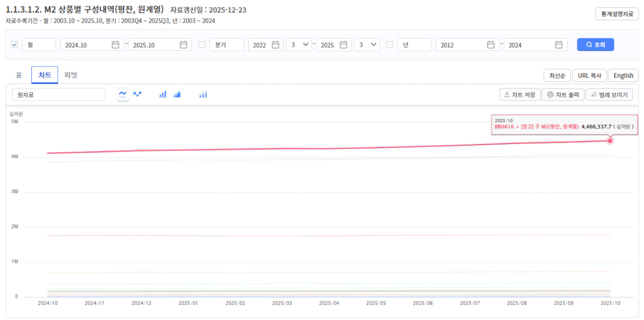Show the legend with 범례 보이기
This screenshot has height=320, width=644.
[609, 95]
